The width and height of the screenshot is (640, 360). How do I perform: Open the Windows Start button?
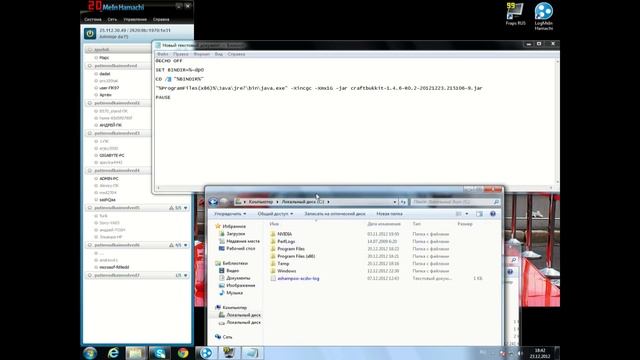(x=90, y=353)
